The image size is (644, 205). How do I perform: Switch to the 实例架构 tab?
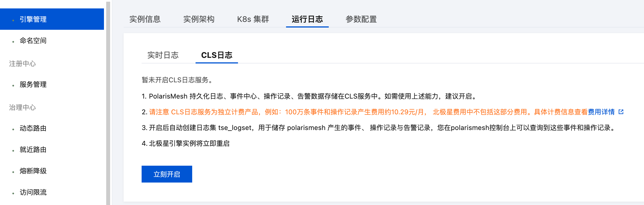pos(199,19)
